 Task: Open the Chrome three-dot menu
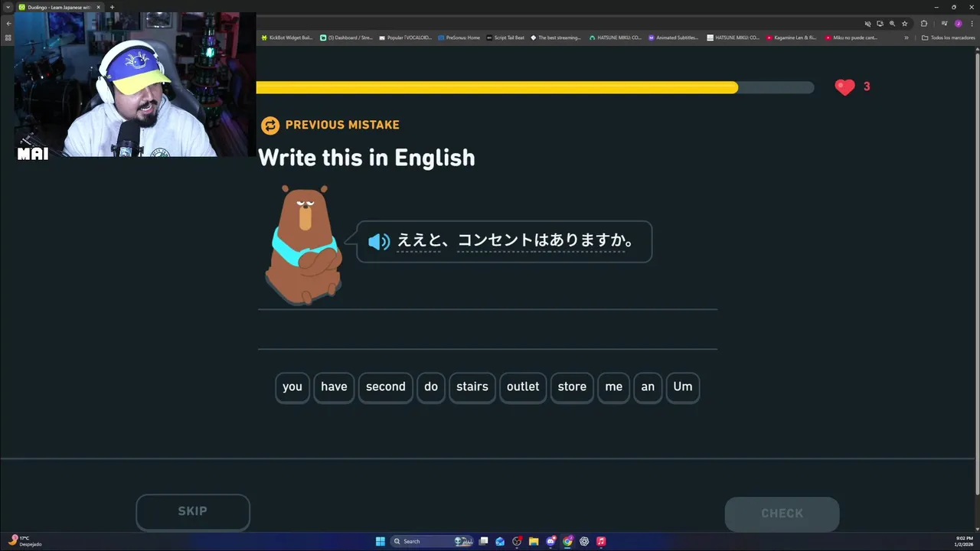click(x=971, y=24)
